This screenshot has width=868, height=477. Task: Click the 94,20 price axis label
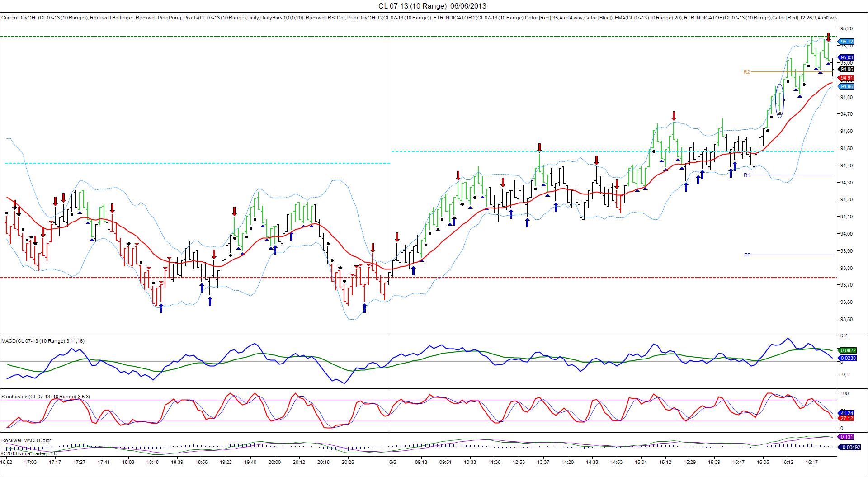pyautogui.click(x=846, y=199)
